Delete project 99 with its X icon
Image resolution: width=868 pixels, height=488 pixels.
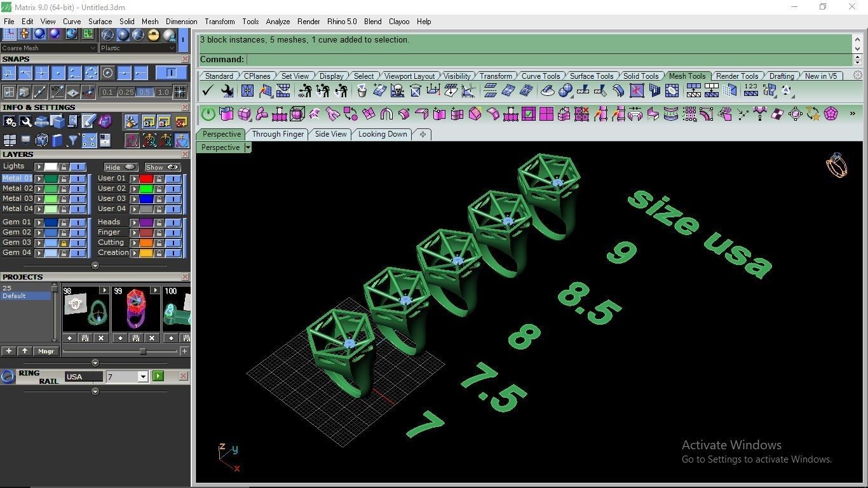152,338
